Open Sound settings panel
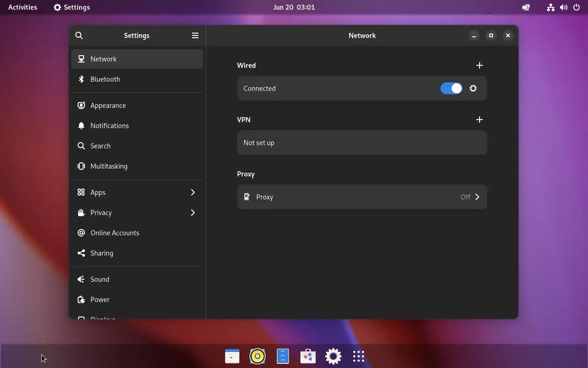Viewport: 588px width, 368px height. coord(137,279)
